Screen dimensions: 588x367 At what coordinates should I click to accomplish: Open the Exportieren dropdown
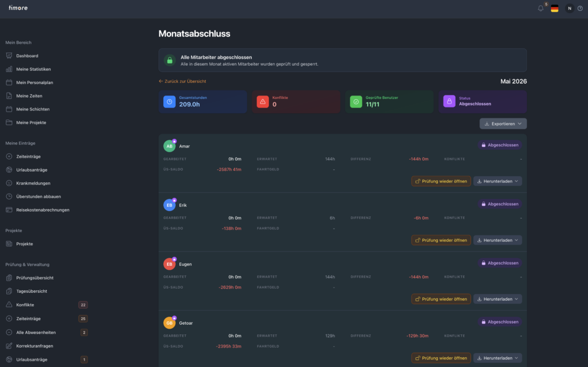503,123
